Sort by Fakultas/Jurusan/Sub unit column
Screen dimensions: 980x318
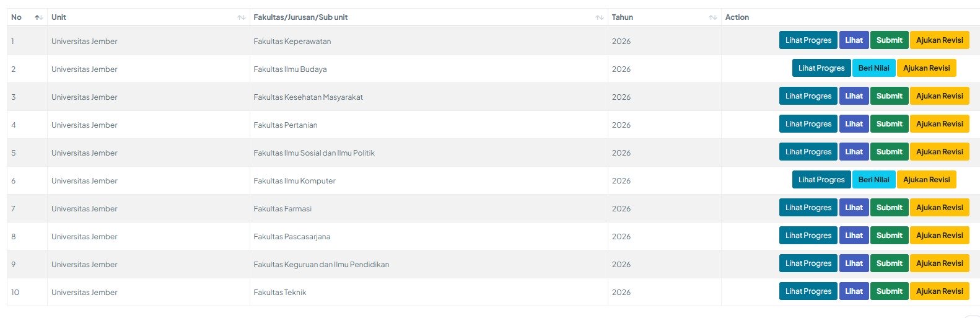599,17
